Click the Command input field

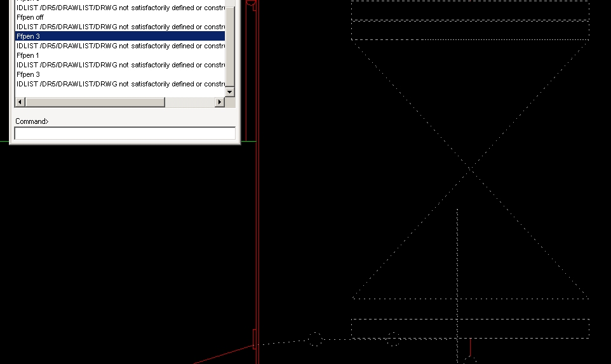click(124, 133)
